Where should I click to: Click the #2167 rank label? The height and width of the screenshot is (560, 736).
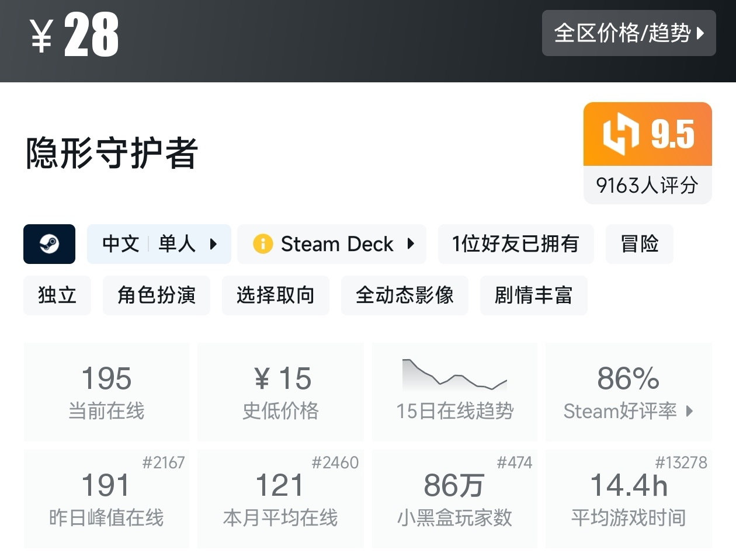click(x=164, y=463)
